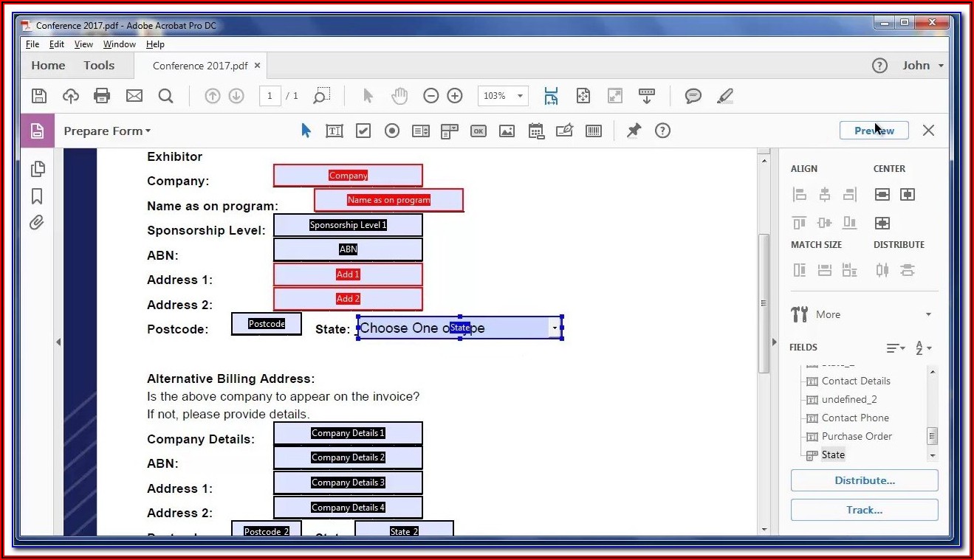Open the Edit menu
The width and height of the screenshot is (974, 560).
pyautogui.click(x=57, y=44)
